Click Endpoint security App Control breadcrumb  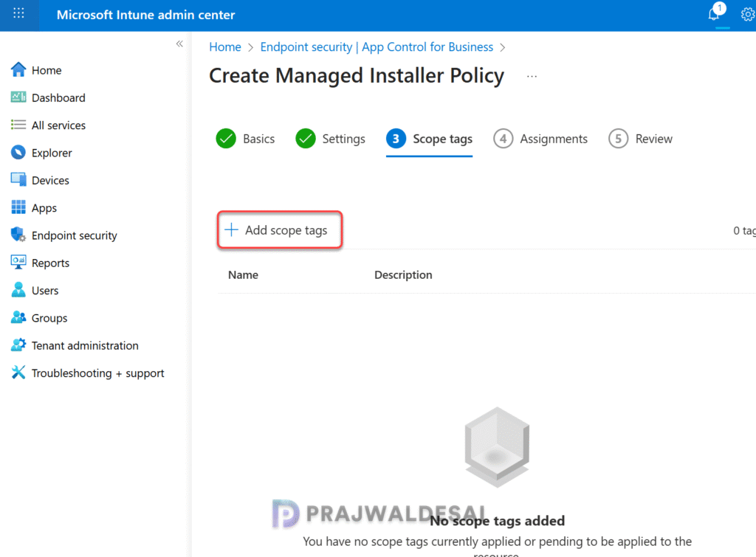point(377,46)
